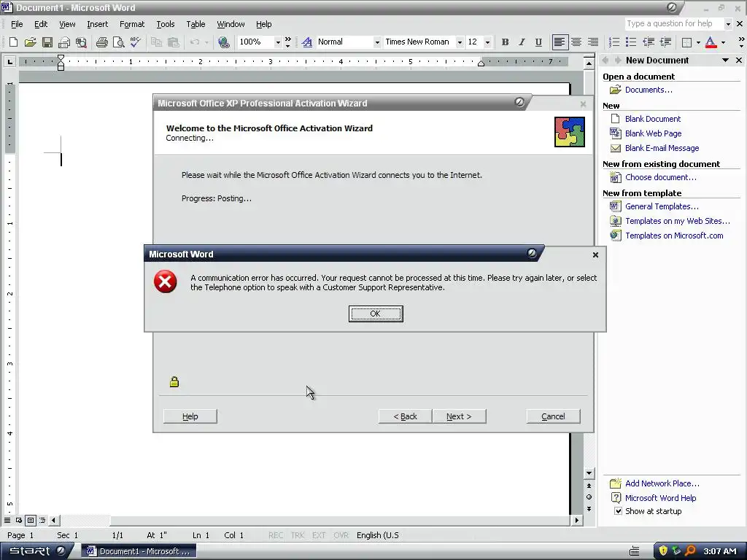747x560 pixels.
Task: Open the File menu
Action: tap(17, 24)
